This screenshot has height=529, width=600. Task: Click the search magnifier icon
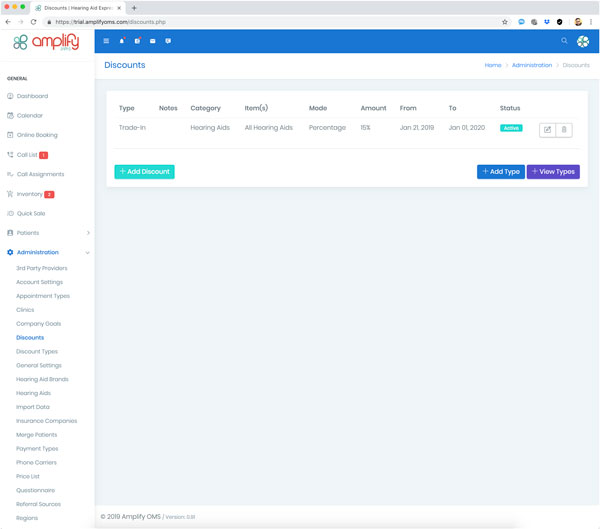[564, 41]
